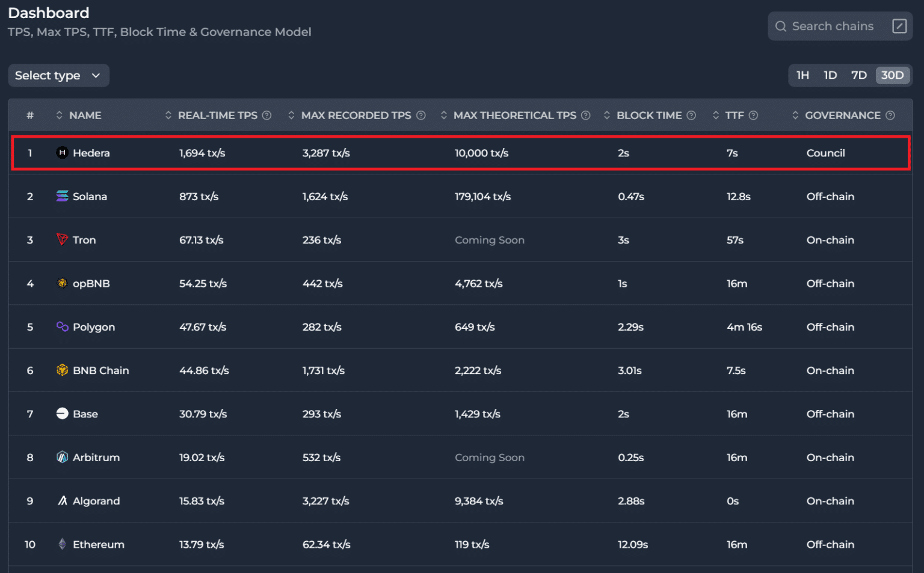Focus the Search chains input field
The image size is (924, 573).
click(x=832, y=26)
